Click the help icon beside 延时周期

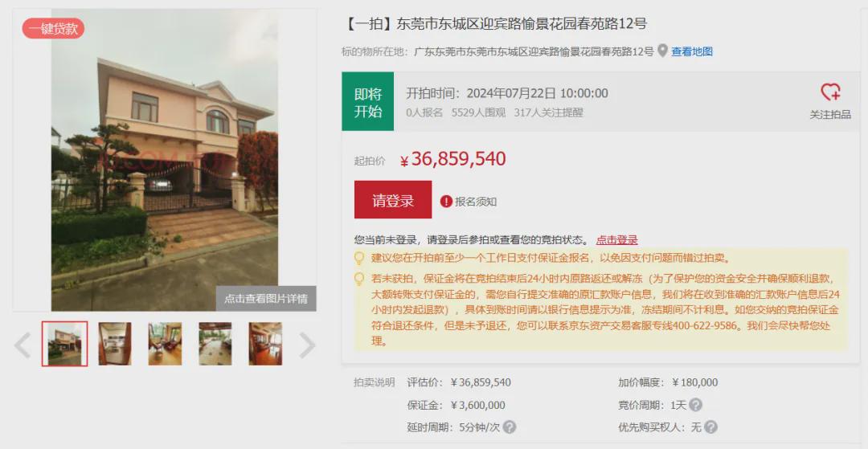click(510, 427)
